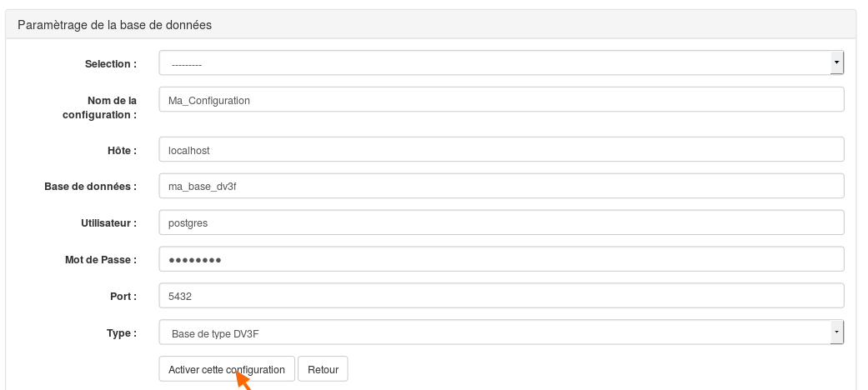Image resolution: width=868 pixels, height=390 pixels.
Task: Click the Retour button
Action: [323, 369]
